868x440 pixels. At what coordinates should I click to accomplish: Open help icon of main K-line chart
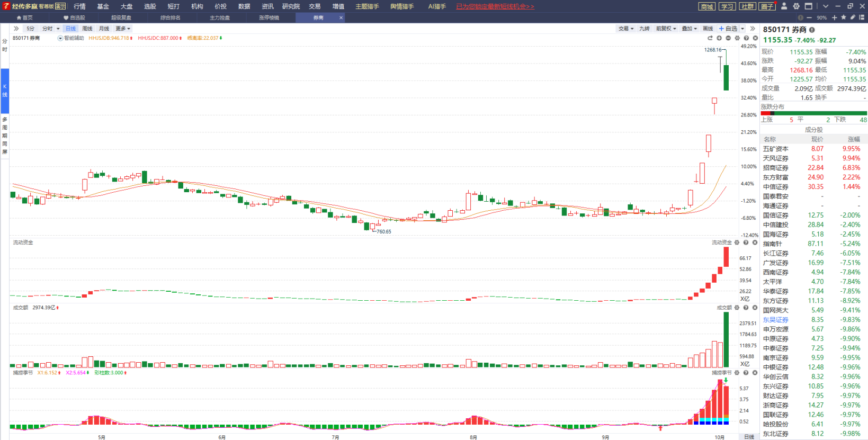[746, 38]
